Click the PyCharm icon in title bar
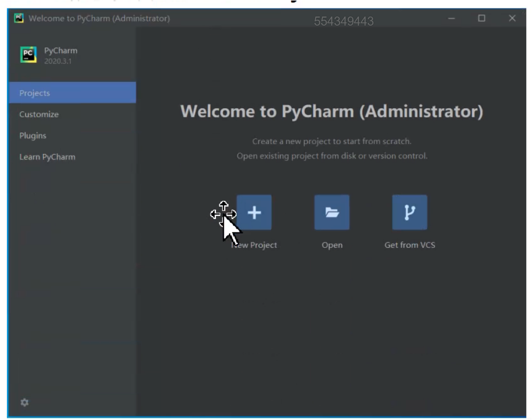 [x=19, y=19]
